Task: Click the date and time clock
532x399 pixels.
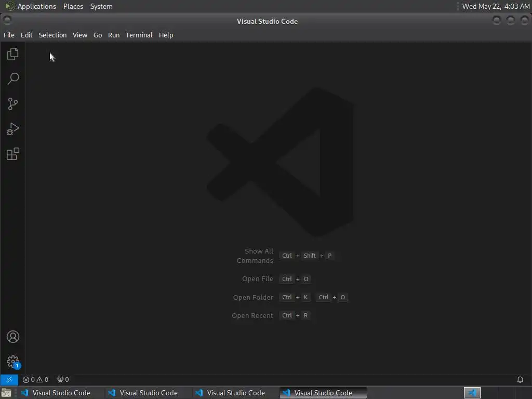Action: point(496,6)
